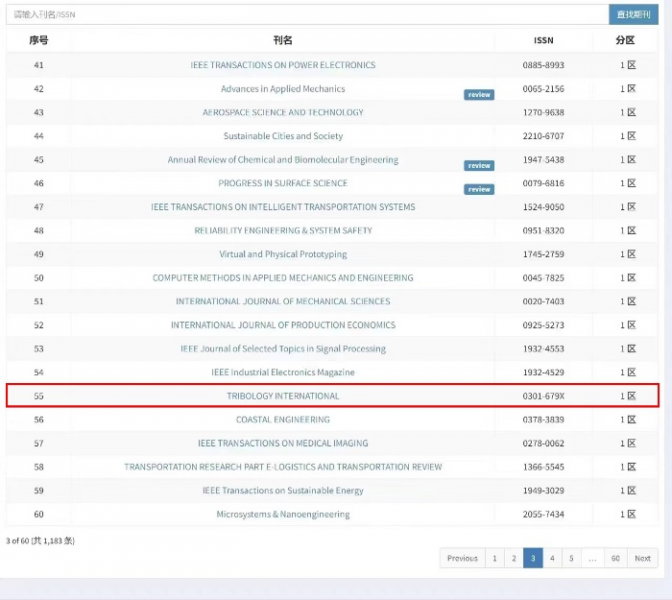672x600 pixels.
Task: Open Advances in Applied Mechanics journal
Action: tap(283, 89)
